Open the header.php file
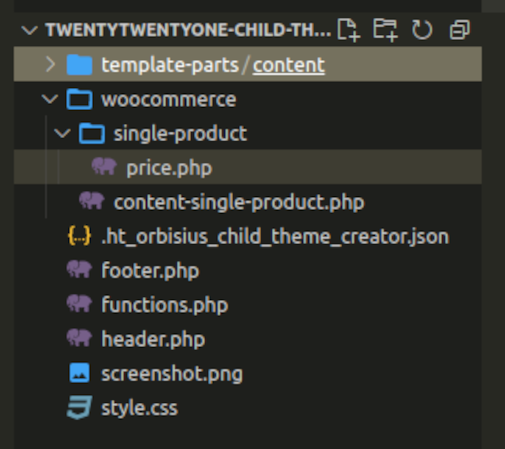 [x=153, y=339]
